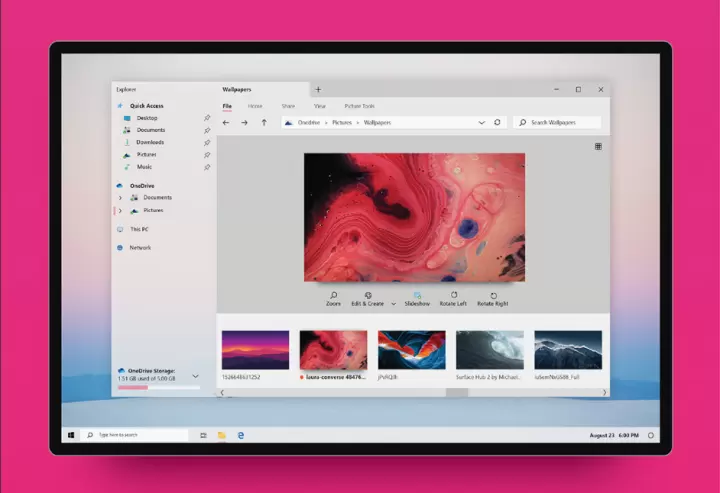This screenshot has height=493, width=720.
Task: Toggle the pin next to Downloads
Action: coord(207,143)
